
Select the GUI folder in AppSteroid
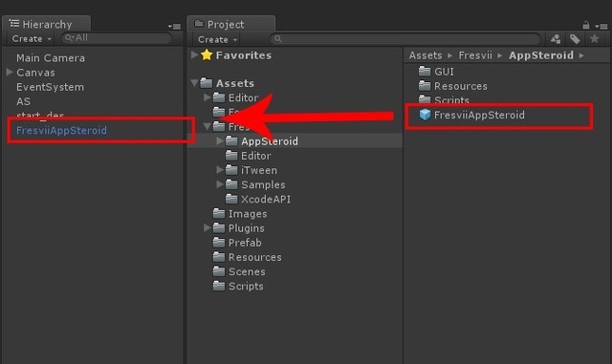tap(436, 72)
